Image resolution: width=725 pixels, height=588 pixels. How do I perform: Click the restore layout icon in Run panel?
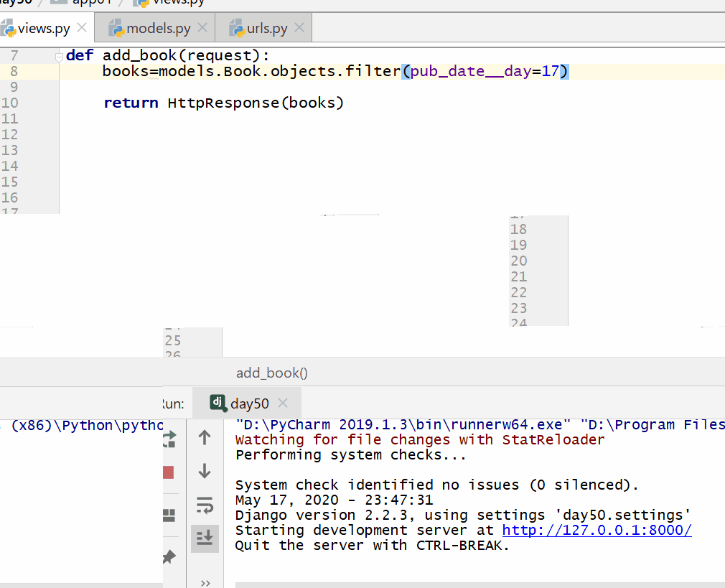point(169,515)
